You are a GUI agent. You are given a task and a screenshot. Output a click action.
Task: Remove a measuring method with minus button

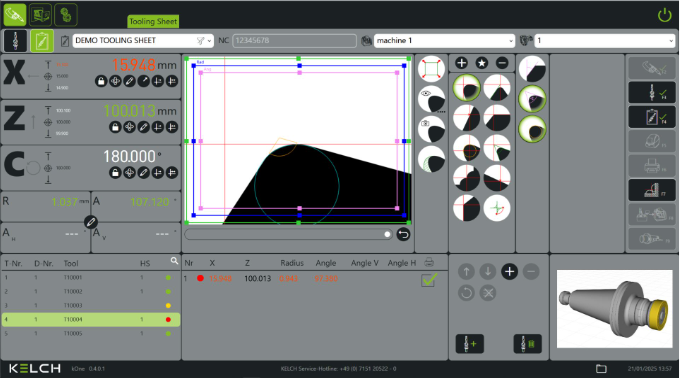pos(502,63)
